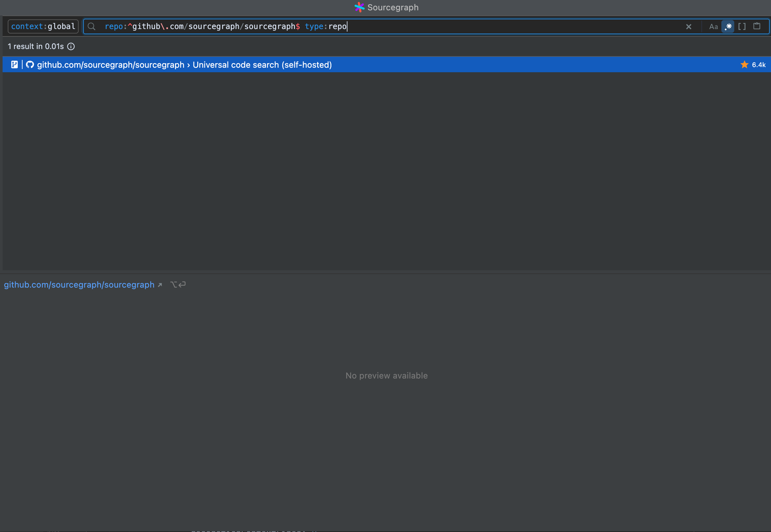Toggle structural search brackets mode
The width and height of the screenshot is (771, 532).
742,27
